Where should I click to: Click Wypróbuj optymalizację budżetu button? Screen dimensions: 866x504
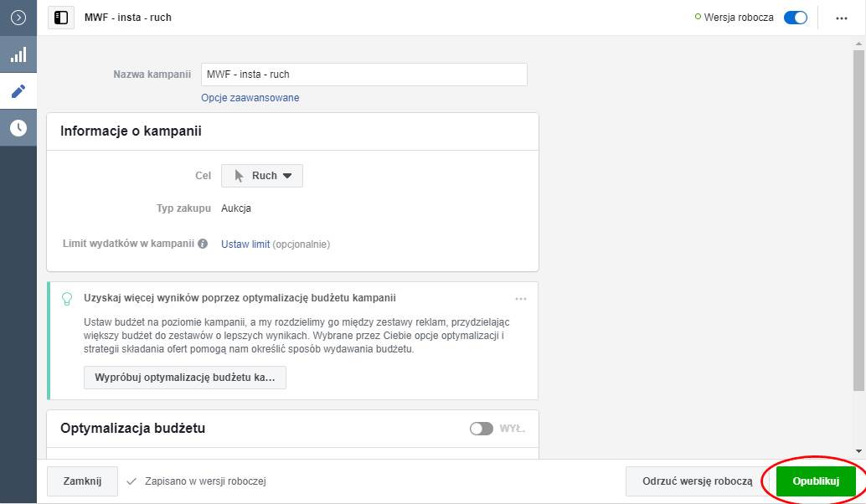pos(185,378)
